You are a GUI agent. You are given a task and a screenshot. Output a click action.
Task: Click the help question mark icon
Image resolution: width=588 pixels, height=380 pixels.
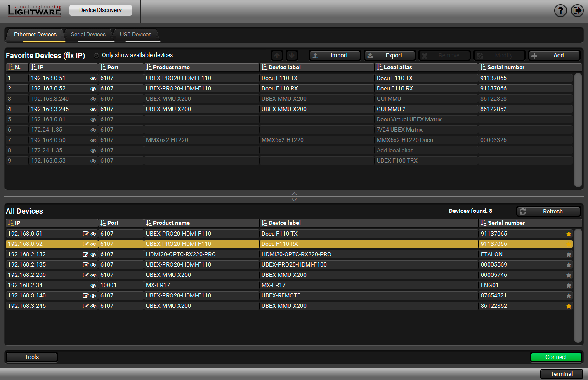click(560, 10)
